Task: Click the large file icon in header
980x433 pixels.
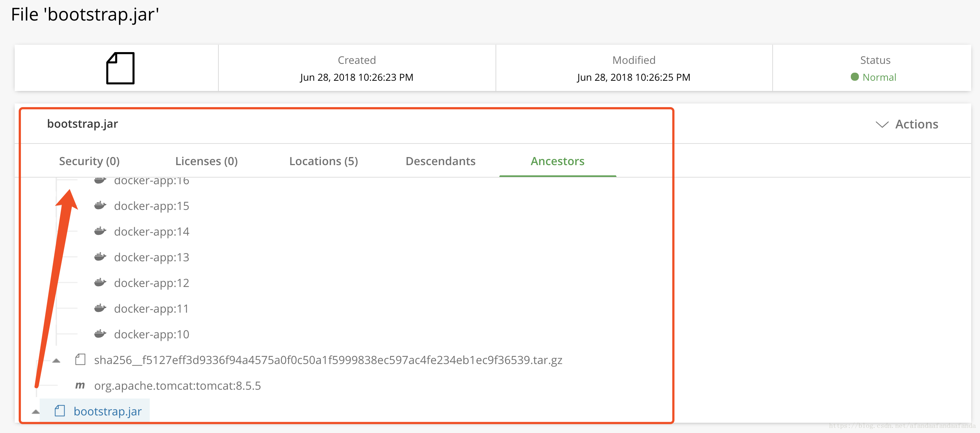Action: [120, 68]
